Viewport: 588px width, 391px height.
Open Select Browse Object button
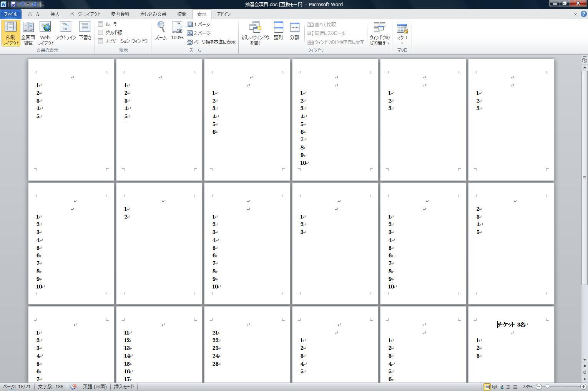pyautogui.click(x=585, y=372)
